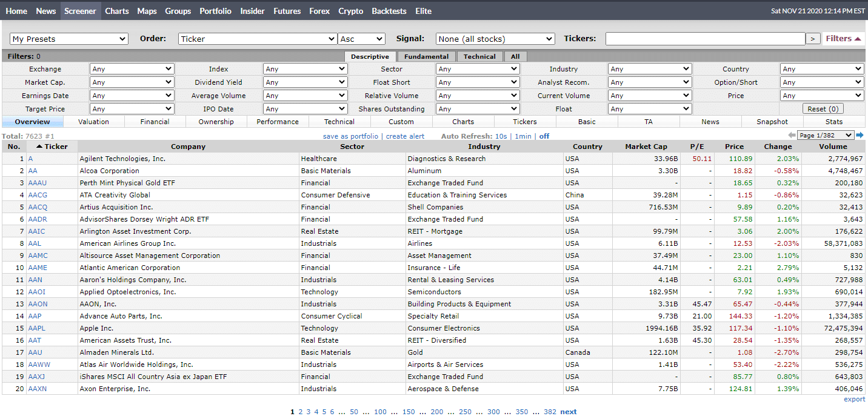This screenshot has width=868, height=419.
Task: Open the Country filter dropdown
Action: (x=822, y=69)
